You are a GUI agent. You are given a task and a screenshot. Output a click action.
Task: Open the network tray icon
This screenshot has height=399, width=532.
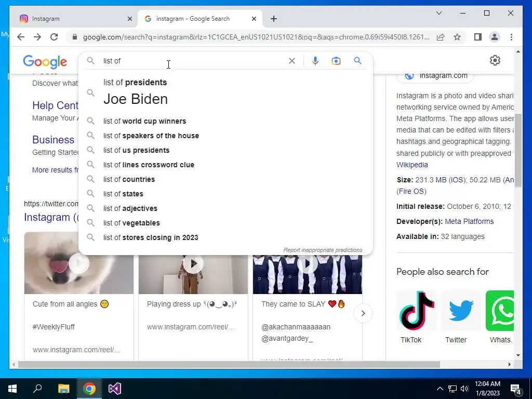click(x=453, y=389)
